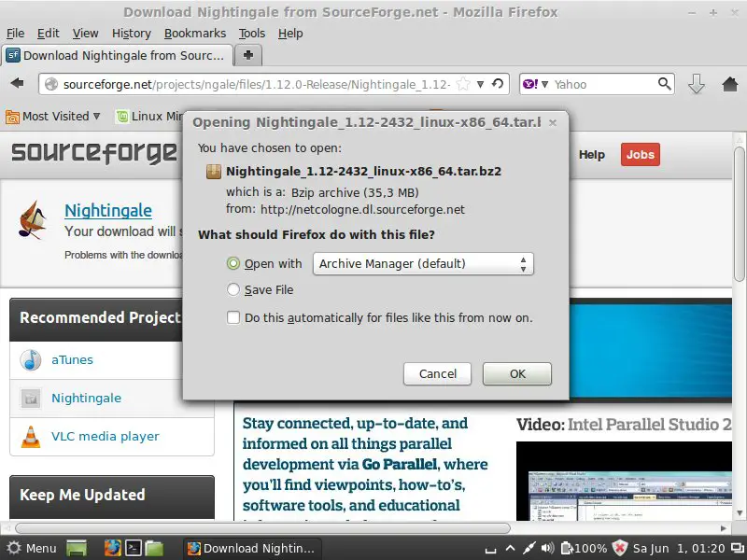Open the clock showing Sa Jun 1, 01:20

pos(679,549)
